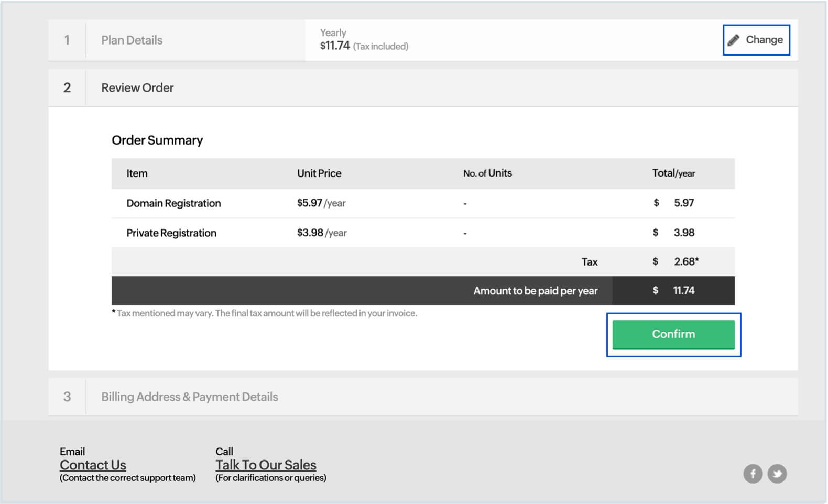Click the step number 1 tab
828x504 pixels.
coord(67,40)
